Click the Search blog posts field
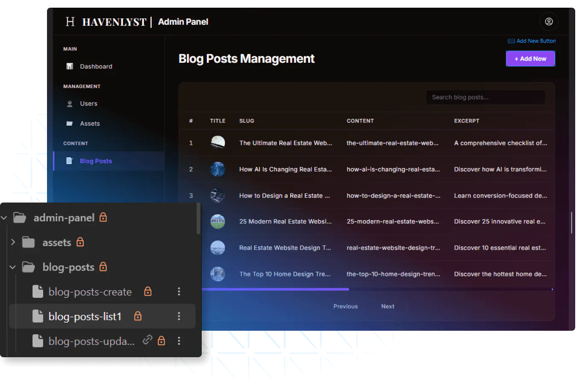The width and height of the screenshot is (588, 388). click(x=485, y=97)
